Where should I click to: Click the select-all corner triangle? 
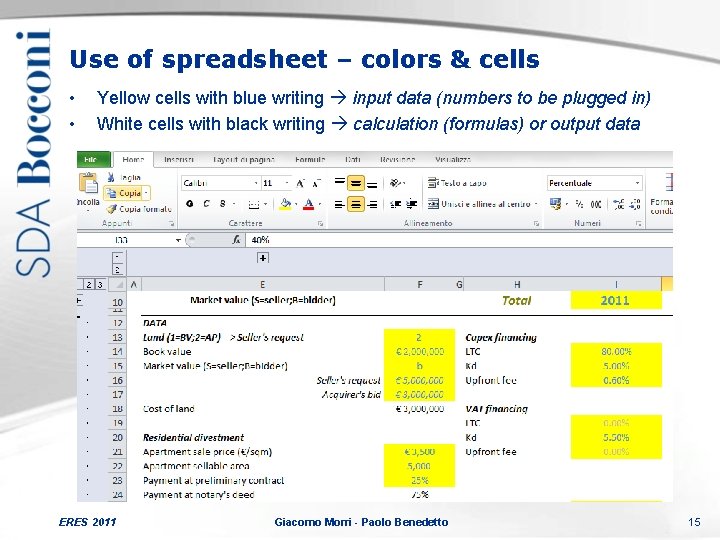[x=118, y=285]
